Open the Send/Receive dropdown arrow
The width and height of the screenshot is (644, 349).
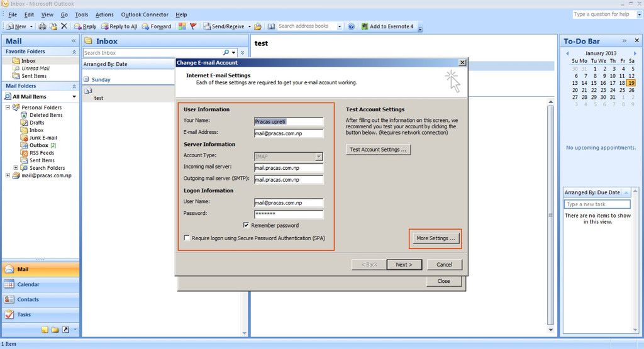point(249,26)
